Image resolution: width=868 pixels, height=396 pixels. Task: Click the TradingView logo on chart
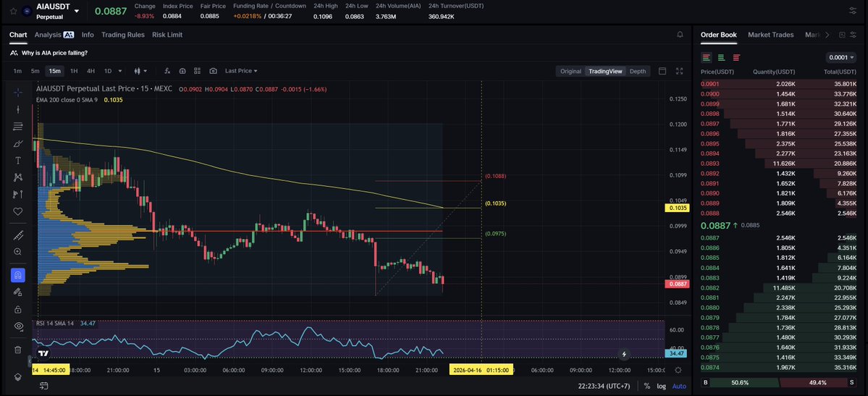tap(43, 353)
